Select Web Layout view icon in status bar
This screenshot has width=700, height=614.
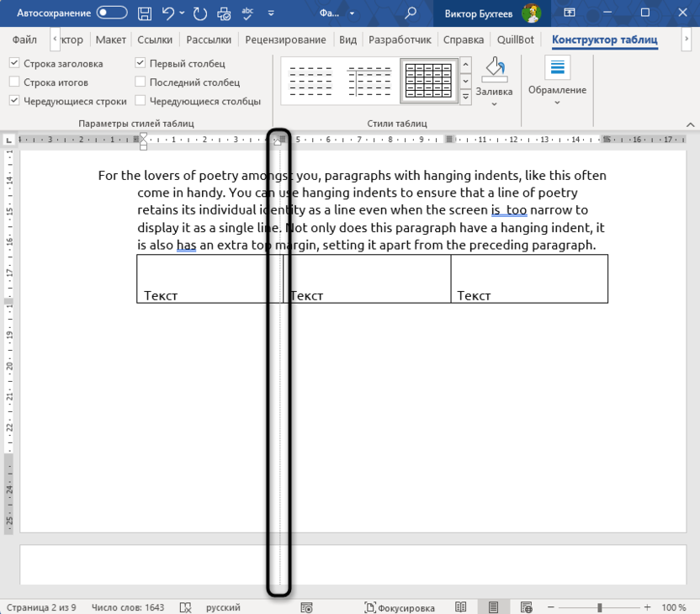tap(526, 607)
